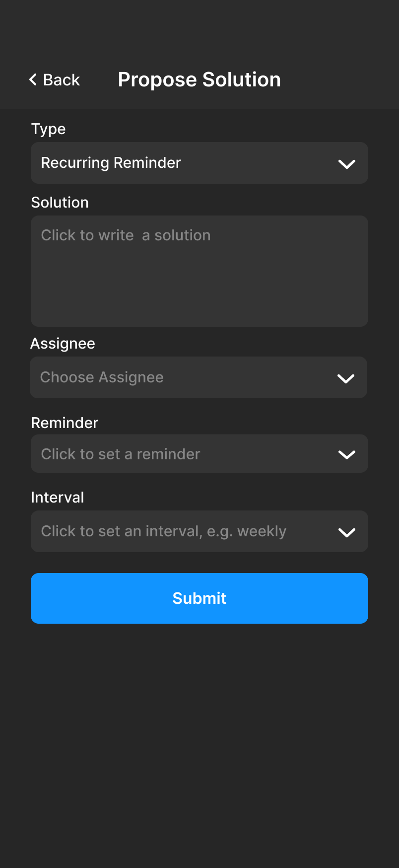Screen dimensions: 399x868
Task: Click the chevron in the Interval field
Action: point(346,533)
